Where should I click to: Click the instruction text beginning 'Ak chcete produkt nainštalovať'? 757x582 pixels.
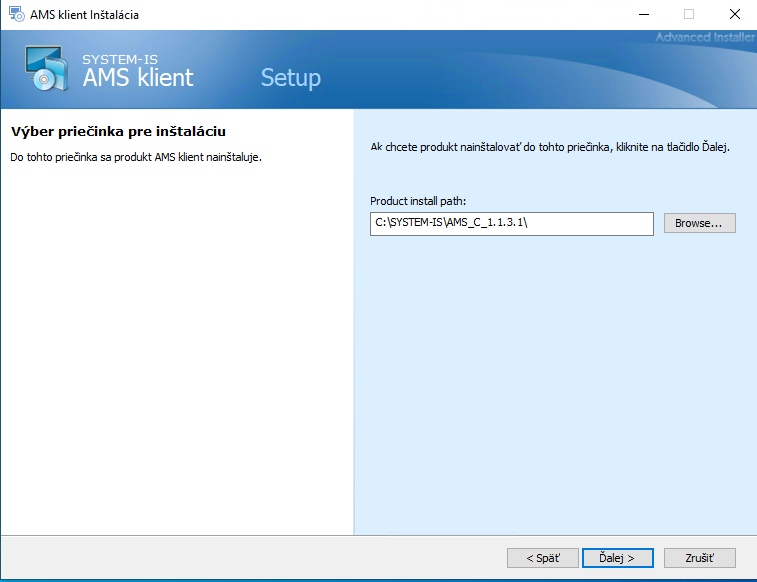[550, 147]
